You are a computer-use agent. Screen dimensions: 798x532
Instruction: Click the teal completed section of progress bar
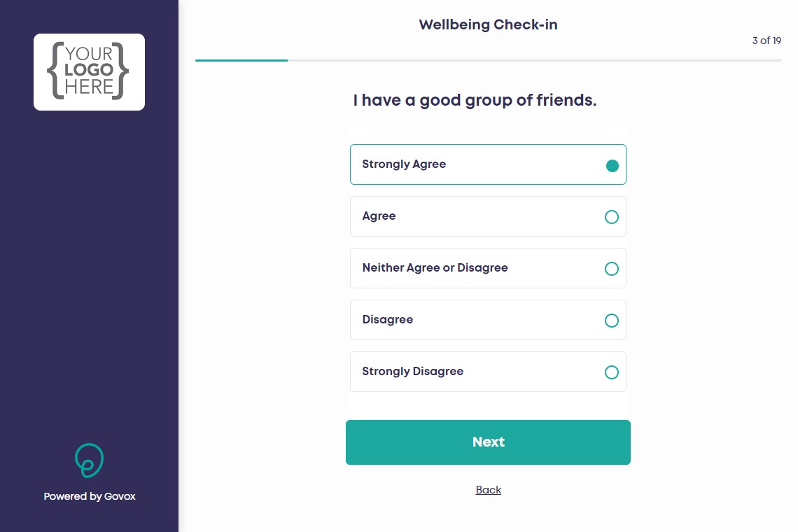coord(241,61)
